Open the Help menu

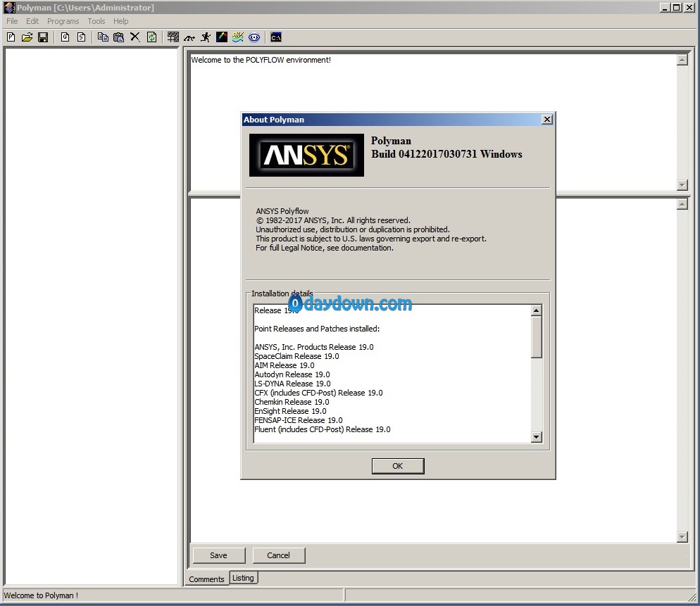(120, 21)
